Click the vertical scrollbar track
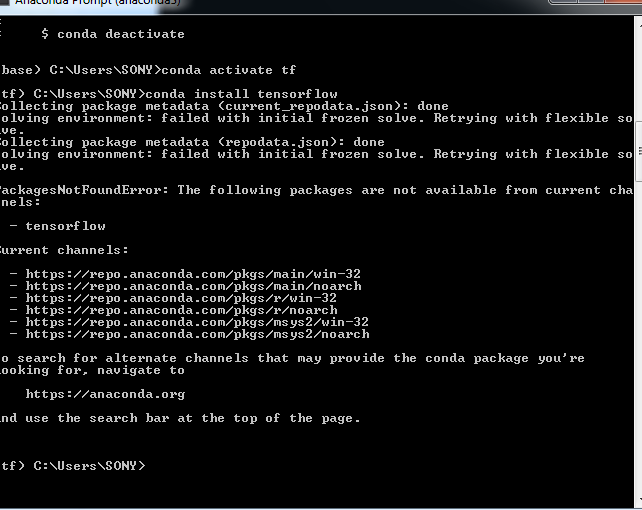Screen dimensions: 642x510 (x=635, y=300)
